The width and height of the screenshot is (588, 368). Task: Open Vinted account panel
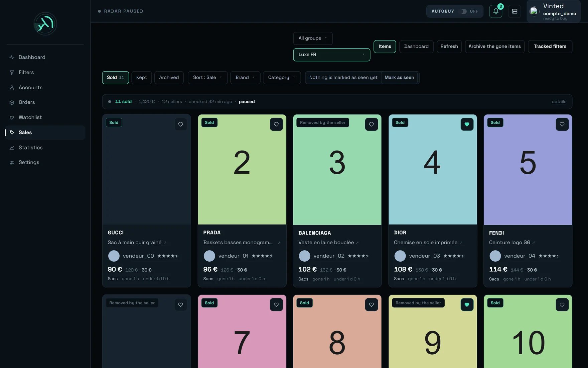553,11
